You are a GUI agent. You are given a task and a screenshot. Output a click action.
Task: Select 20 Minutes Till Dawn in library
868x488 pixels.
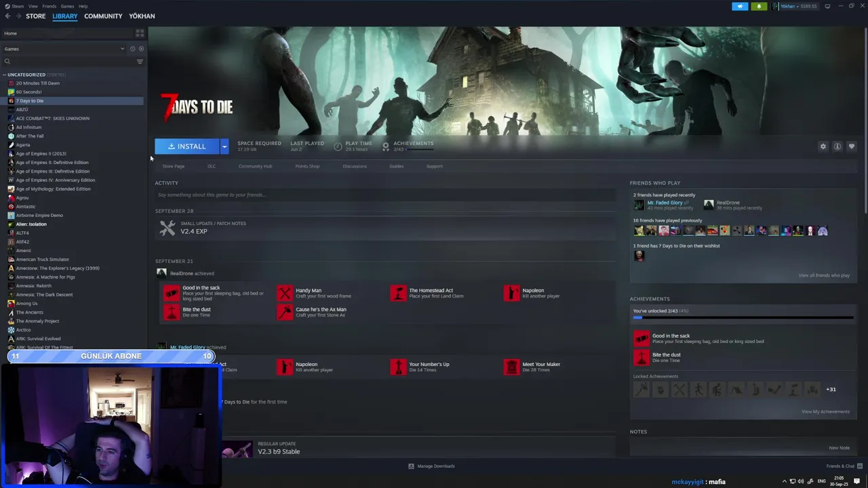[x=37, y=83]
